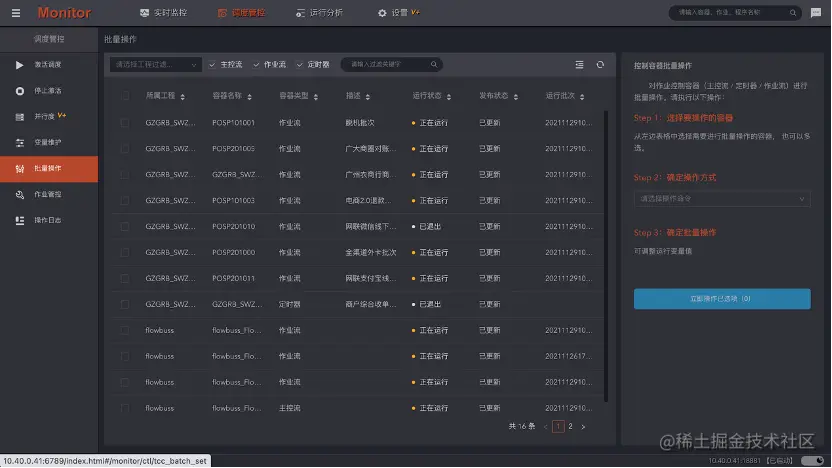Sort by the 发布状态 column arrows
Viewport: 832px width, 468px height.
point(516,97)
